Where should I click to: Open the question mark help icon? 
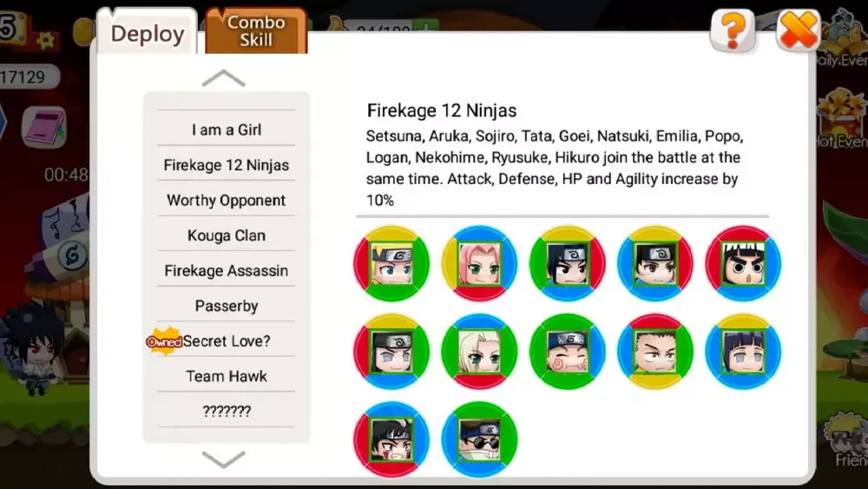[x=733, y=30]
